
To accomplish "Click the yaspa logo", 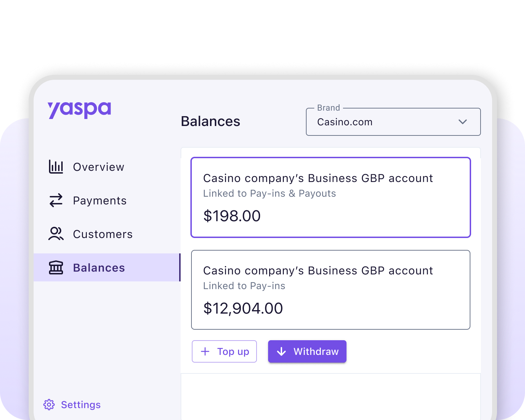I will coord(79,110).
